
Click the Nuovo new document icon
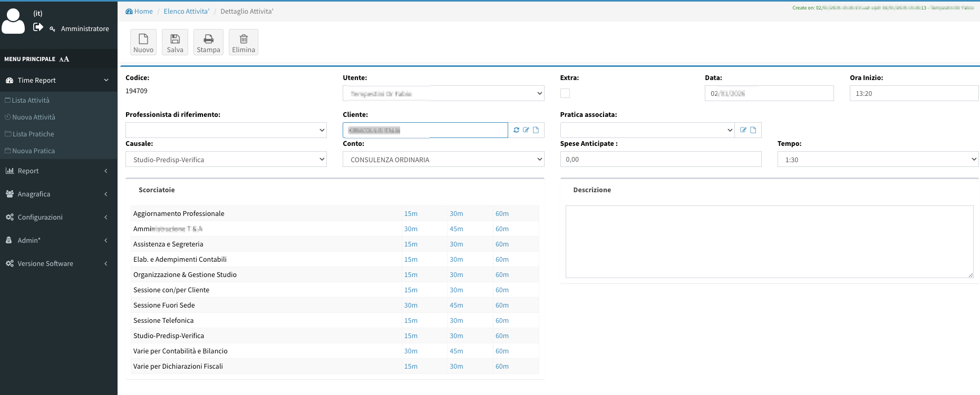143,42
